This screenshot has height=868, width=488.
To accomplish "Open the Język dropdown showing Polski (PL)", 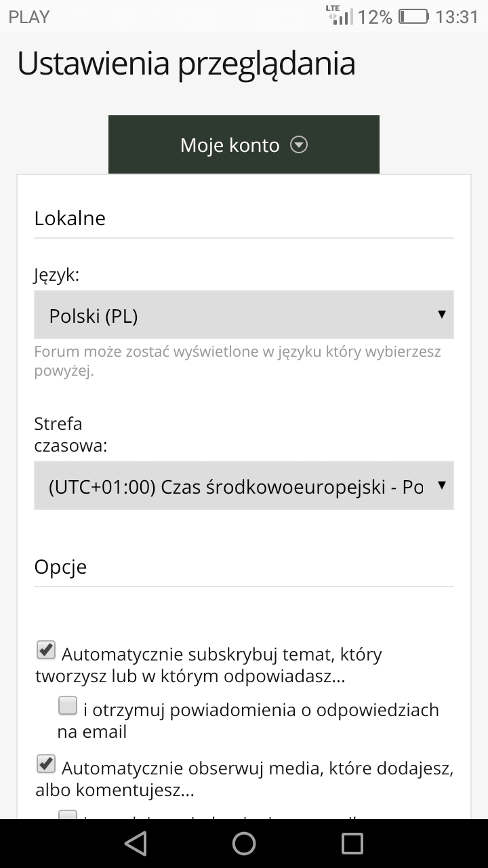I will (x=244, y=315).
